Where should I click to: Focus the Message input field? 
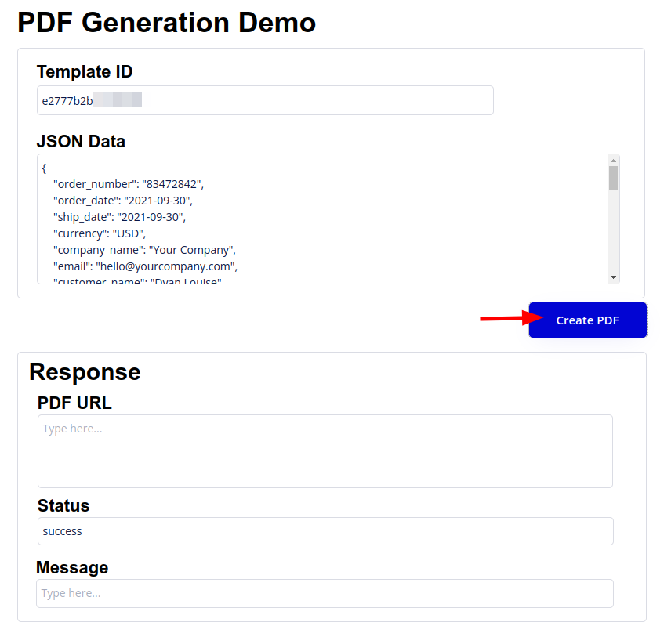[x=325, y=593]
